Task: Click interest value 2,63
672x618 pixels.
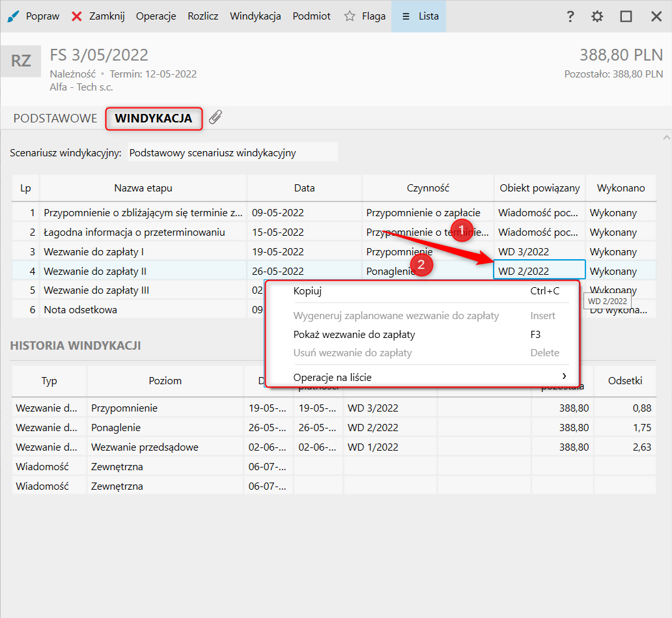Action: [641, 447]
